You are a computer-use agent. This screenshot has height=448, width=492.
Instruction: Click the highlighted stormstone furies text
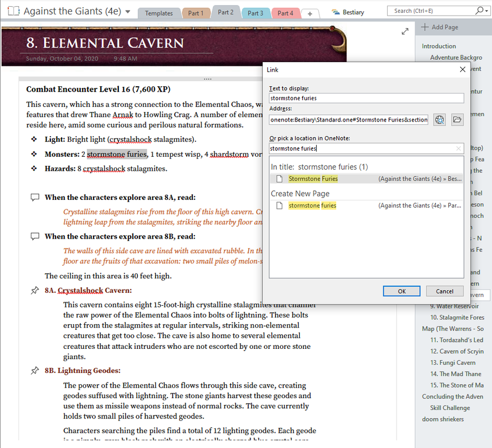pyautogui.click(x=117, y=154)
